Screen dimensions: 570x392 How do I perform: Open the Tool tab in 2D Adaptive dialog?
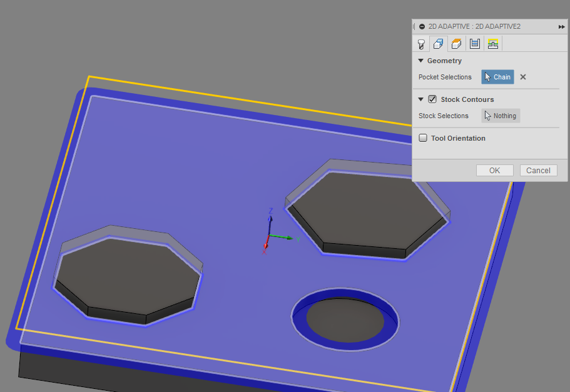pyautogui.click(x=421, y=44)
